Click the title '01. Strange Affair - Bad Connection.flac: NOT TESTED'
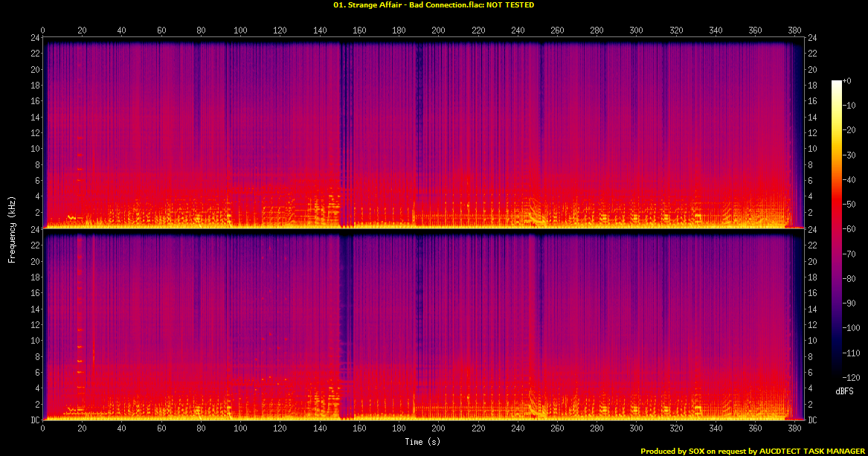 (x=434, y=5)
